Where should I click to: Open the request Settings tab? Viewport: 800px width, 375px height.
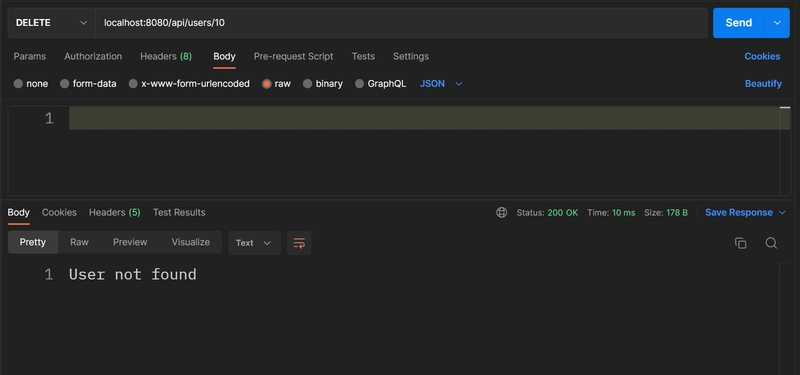[411, 56]
